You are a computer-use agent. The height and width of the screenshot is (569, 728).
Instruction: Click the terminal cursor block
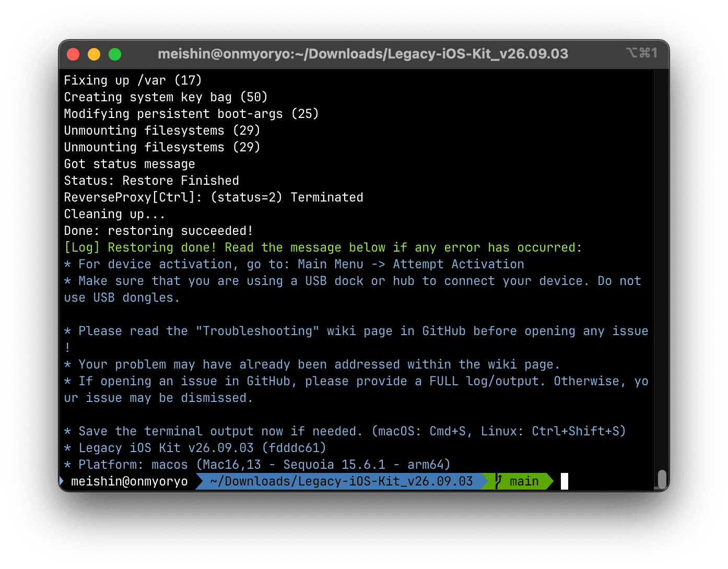click(x=565, y=481)
